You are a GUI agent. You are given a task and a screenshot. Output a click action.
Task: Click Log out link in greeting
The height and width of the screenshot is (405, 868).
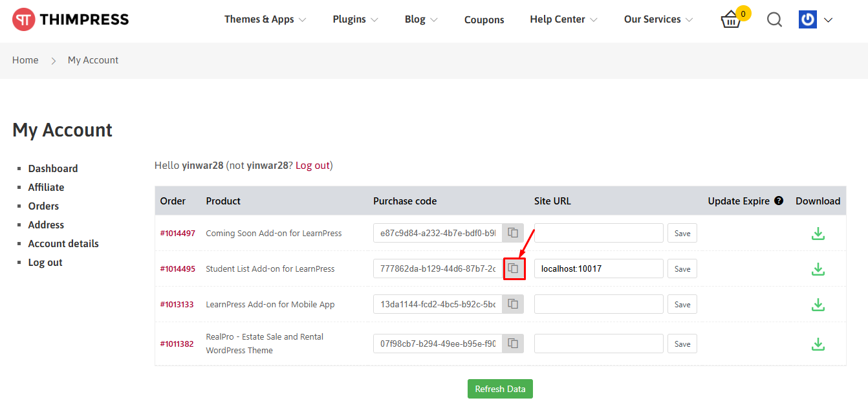point(312,165)
